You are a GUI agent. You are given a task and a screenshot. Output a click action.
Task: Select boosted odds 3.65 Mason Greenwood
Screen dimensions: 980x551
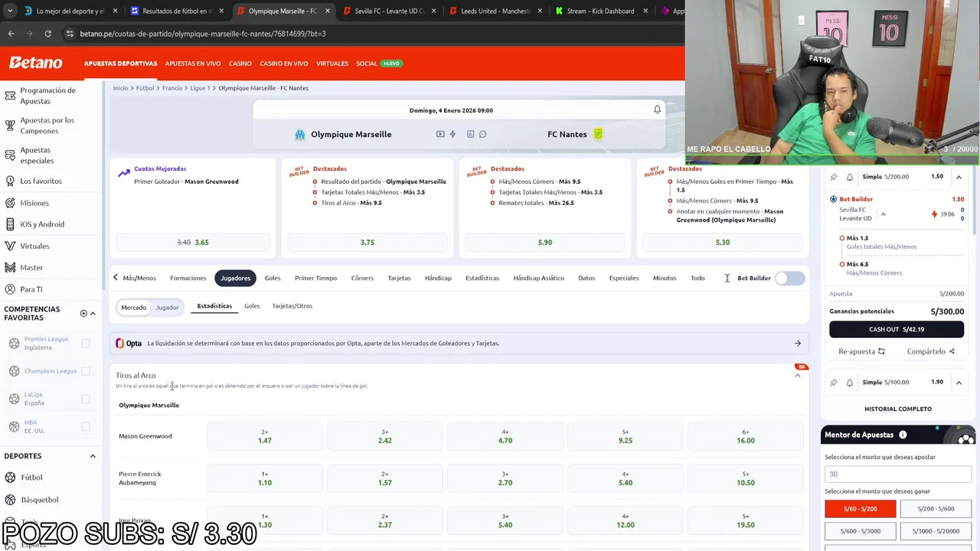pos(193,243)
